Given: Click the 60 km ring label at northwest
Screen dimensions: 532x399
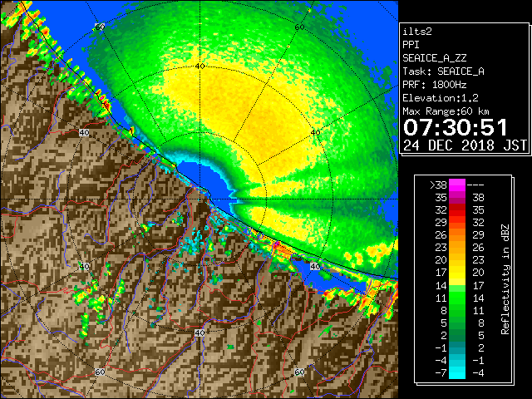Looking at the screenshot, I should (x=100, y=27).
